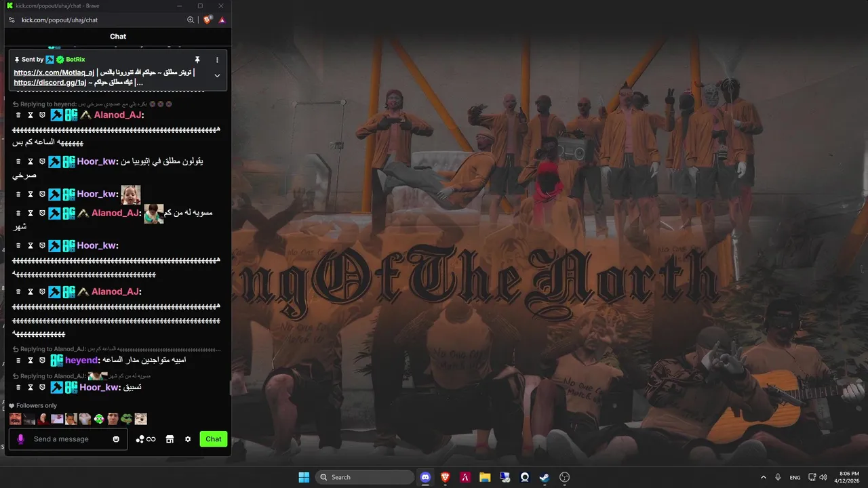Click baby emote in Hoor_kw's message

pos(131,195)
